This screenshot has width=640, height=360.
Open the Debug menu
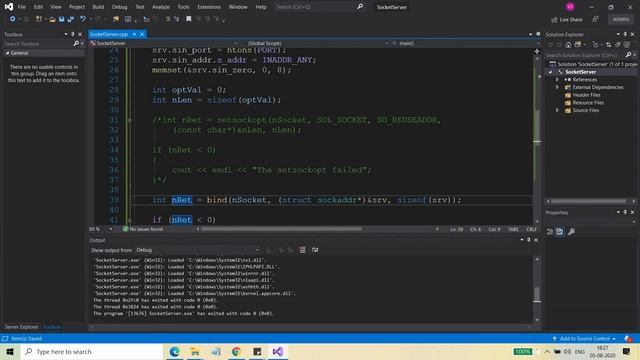(119, 7)
